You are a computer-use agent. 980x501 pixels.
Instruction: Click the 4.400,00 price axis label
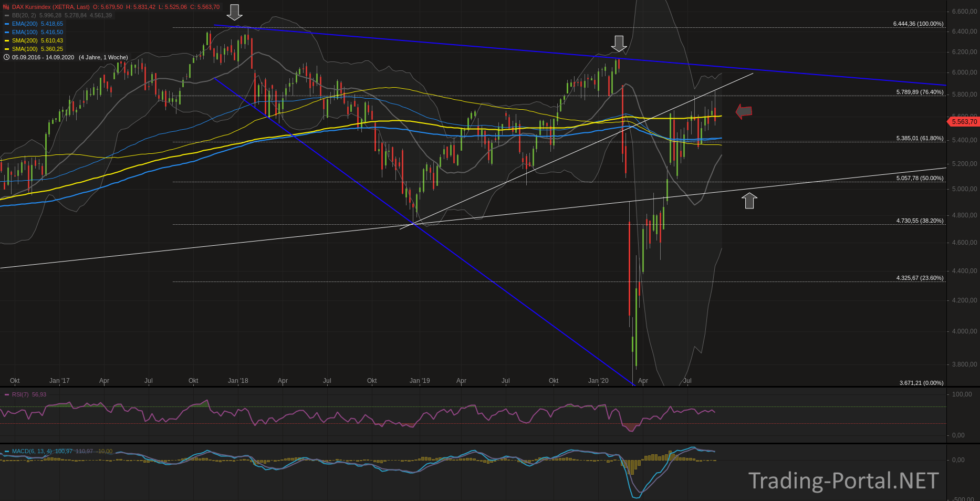[964, 271]
